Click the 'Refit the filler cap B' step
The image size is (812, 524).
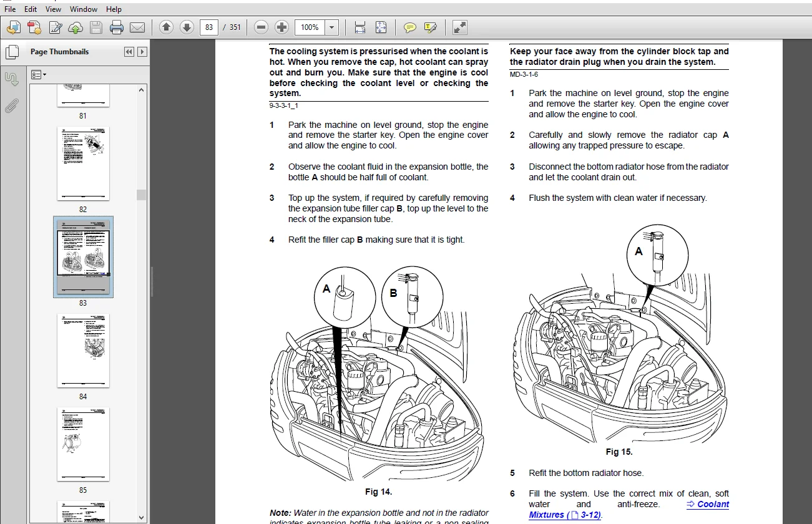point(376,240)
